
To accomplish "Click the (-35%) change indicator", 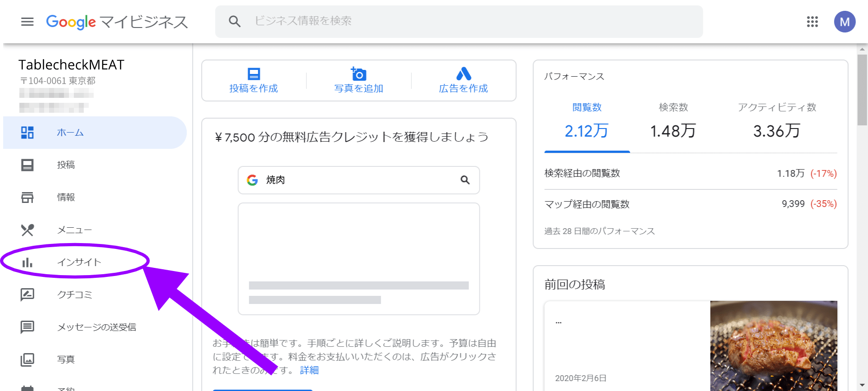I will pyautogui.click(x=823, y=204).
